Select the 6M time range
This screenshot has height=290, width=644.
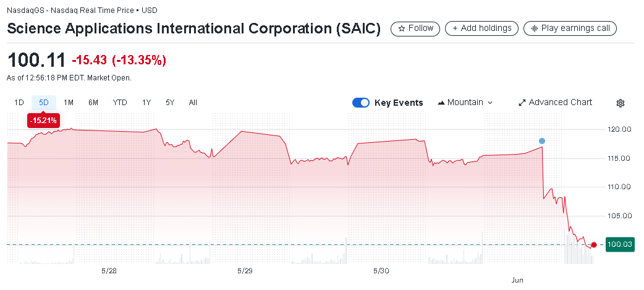(x=93, y=103)
